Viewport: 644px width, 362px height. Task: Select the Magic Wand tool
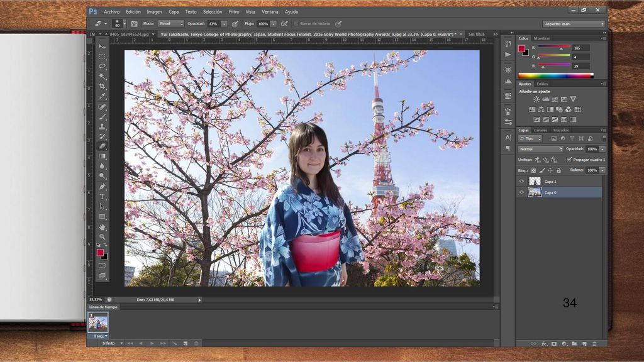pos(103,76)
